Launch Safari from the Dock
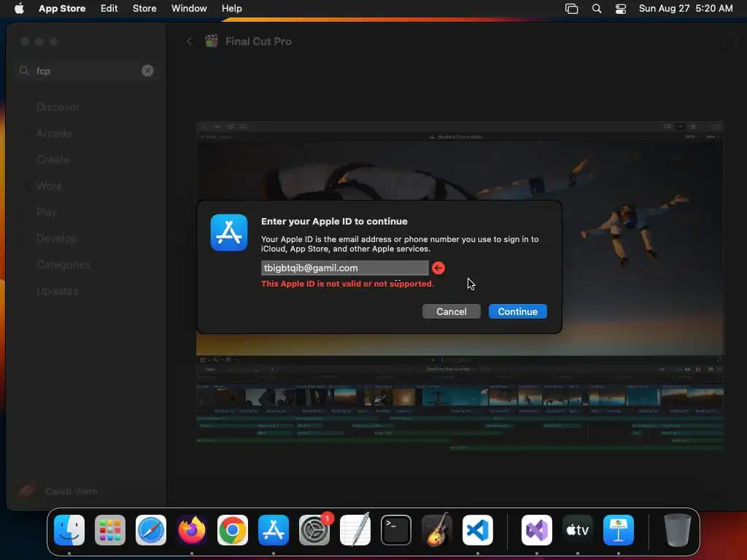Viewport: 747px width, 560px height. 151,530
